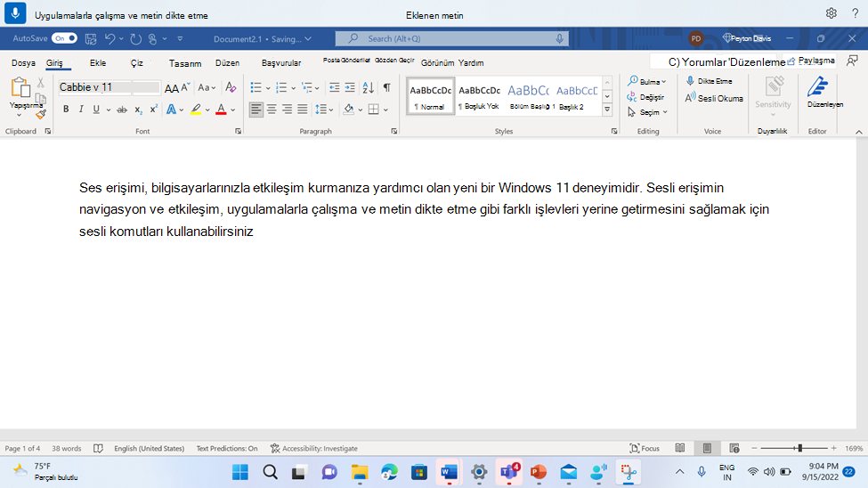Toggle Show paragraph marks
The height and width of the screenshot is (488, 868).
387,87
